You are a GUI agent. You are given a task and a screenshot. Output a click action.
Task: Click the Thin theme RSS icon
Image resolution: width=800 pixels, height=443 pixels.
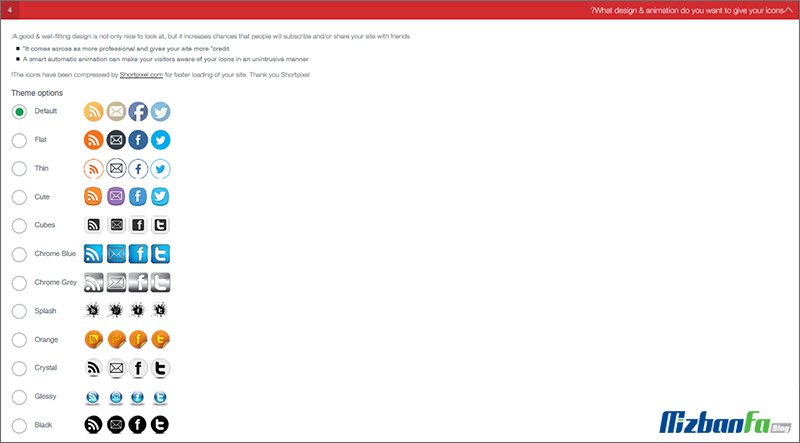pos(94,169)
